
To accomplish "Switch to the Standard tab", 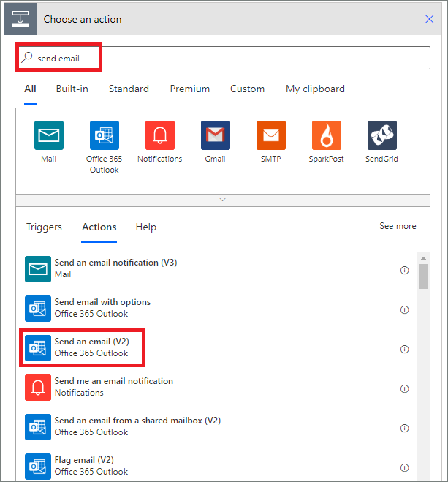I will pos(129,89).
